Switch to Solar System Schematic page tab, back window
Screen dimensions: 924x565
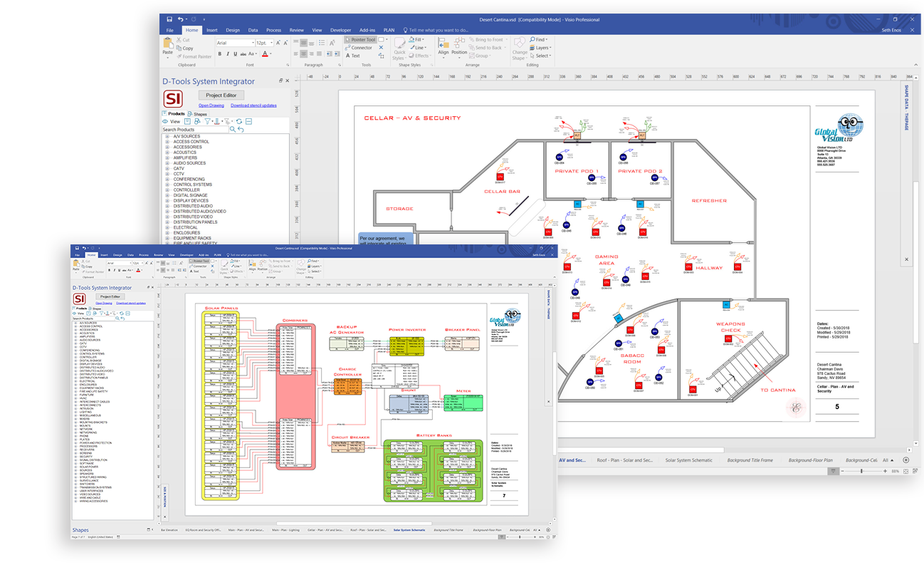point(689,460)
